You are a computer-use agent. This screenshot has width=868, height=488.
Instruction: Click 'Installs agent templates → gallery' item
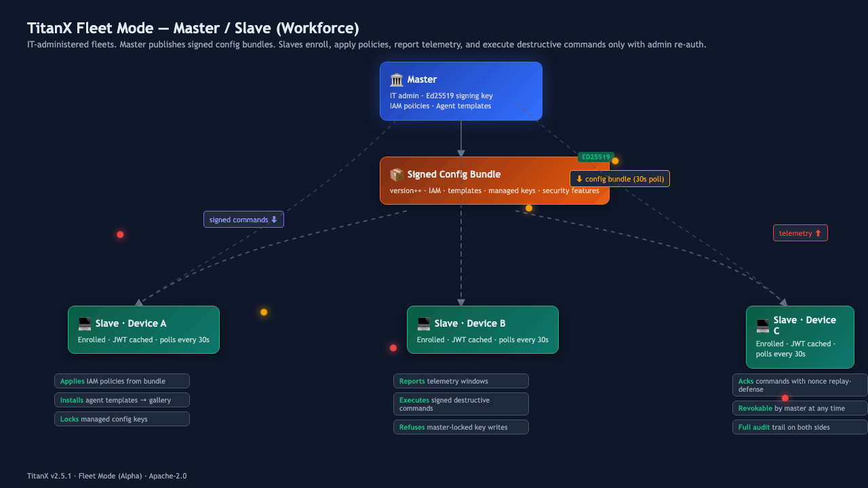pyautogui.click(x=122, y=400)
